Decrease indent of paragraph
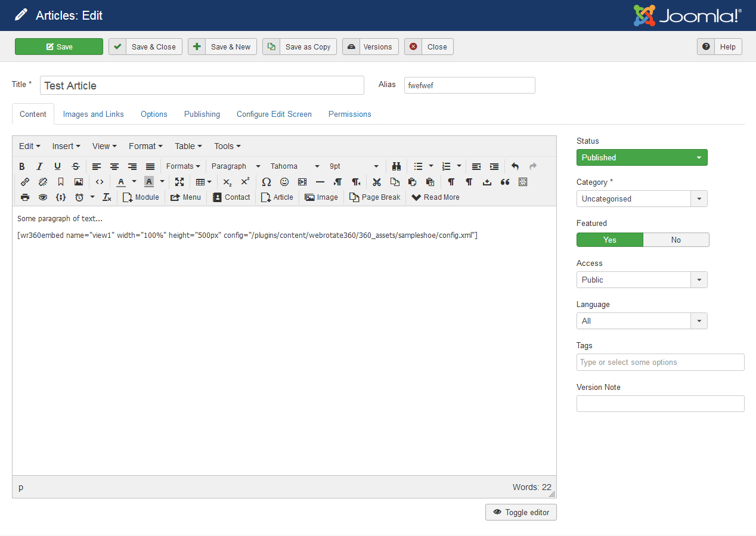This screenshot has height=536, width=756. pyautogui.click(x=476, y=166)
